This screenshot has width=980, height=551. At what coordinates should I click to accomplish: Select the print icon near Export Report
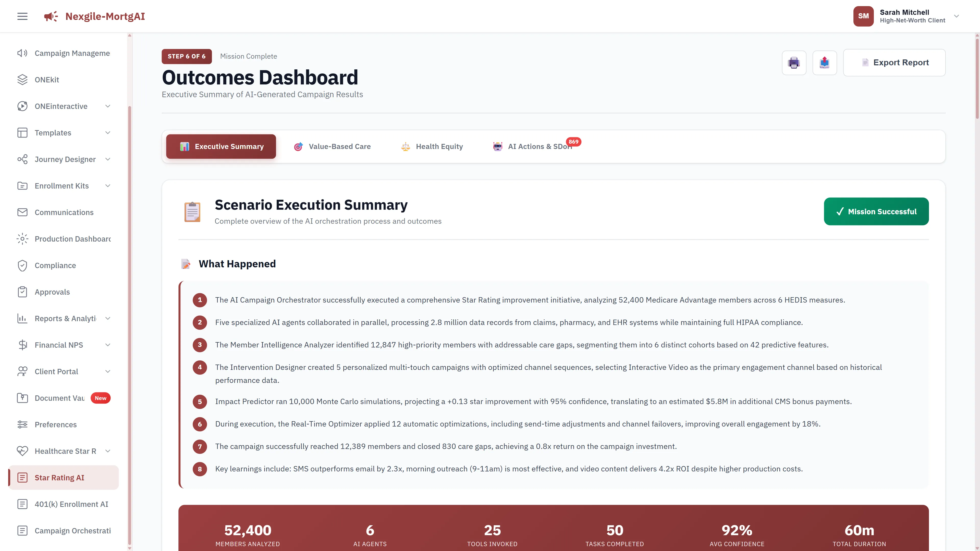tap(794, 62)
